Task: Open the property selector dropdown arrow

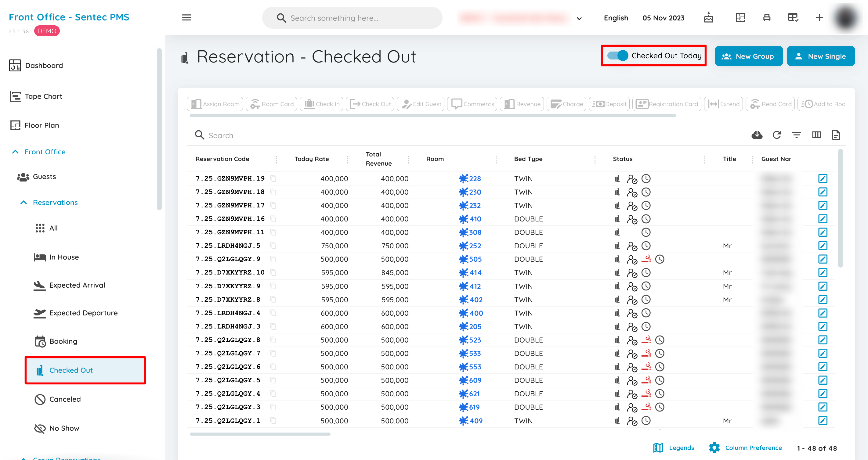Action: pos(579,19)
